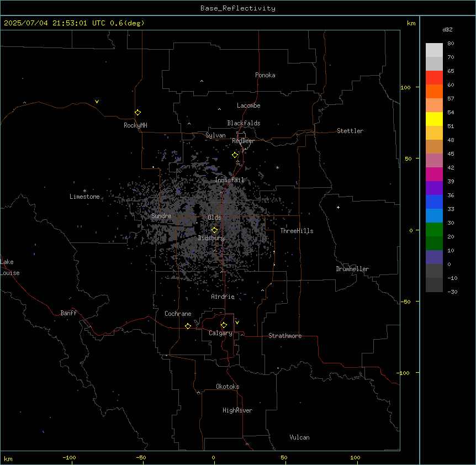
Task: Choose the indigo swatch below 10 dBZ
Action: (x=434, y=257)
